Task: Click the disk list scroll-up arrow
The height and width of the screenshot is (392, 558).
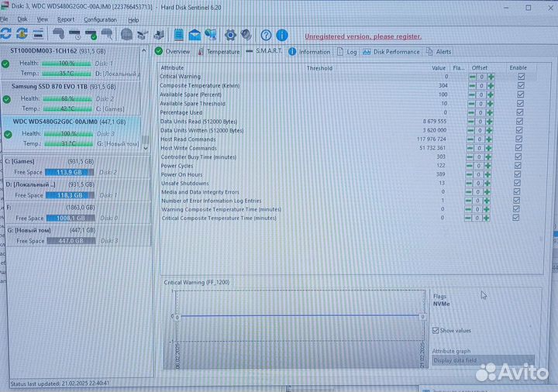Action: [x=144, y=51]
